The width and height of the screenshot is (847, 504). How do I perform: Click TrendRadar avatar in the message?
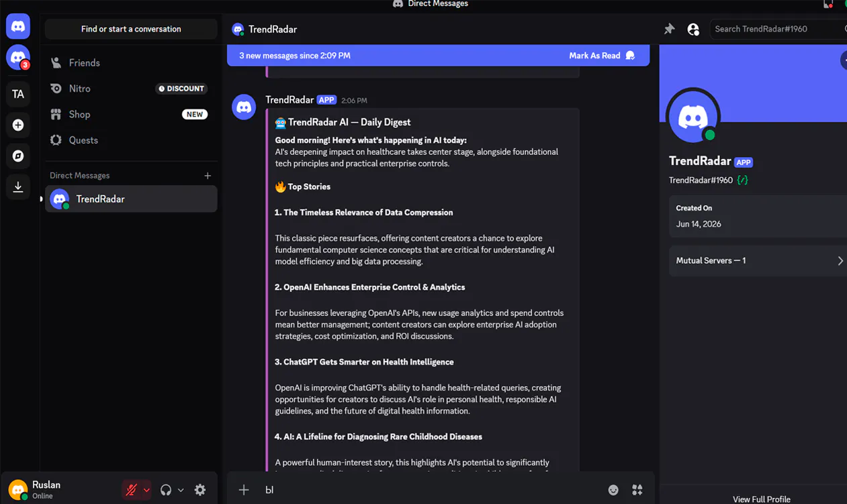tap(244, 107)
